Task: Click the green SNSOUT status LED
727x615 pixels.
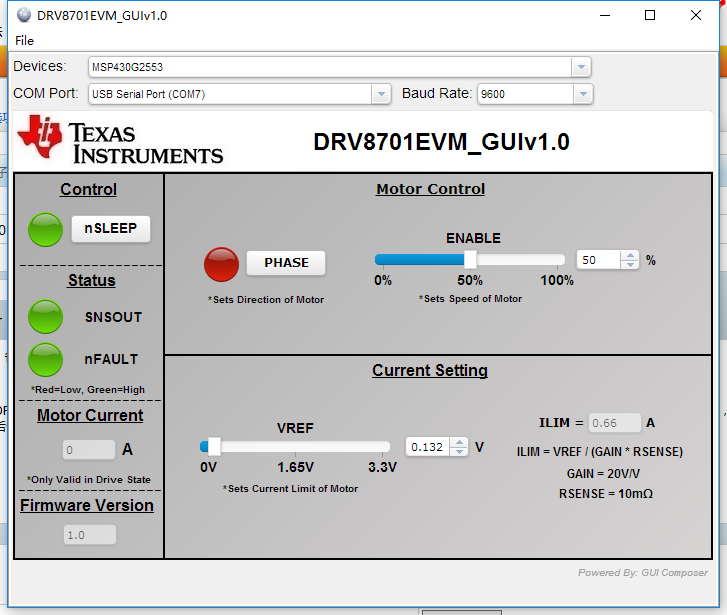Action: 45,317
